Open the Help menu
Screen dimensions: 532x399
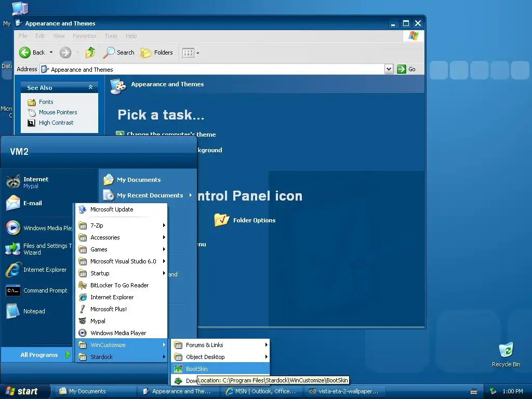131,36
